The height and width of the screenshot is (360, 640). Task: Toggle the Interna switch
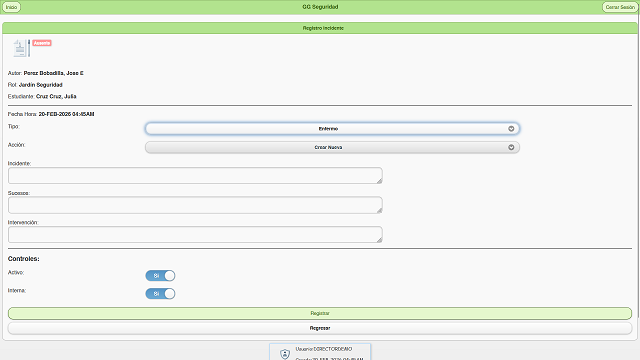160,294
